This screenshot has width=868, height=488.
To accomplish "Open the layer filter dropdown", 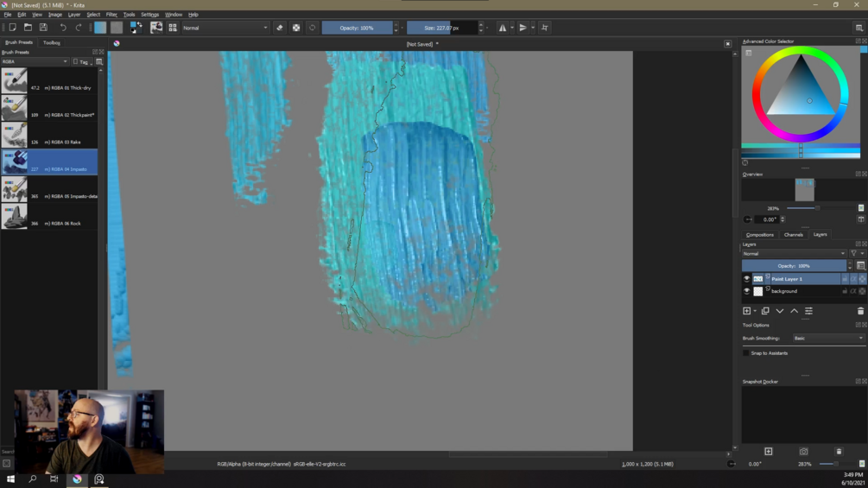I will 856,254.
